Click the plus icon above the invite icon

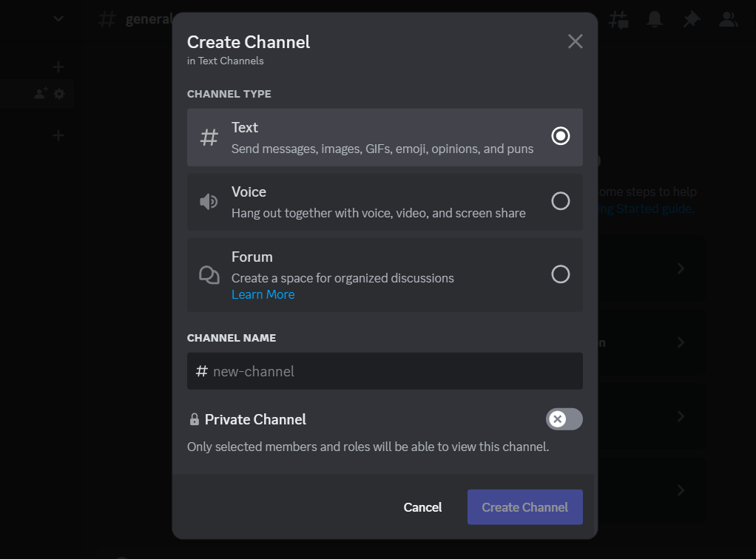coord(58,67)
